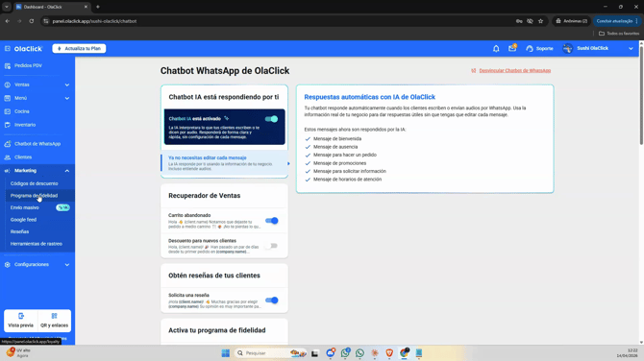
Task: Click the Mensaje de horarios de atención entry
Action: tap(347, 180)
